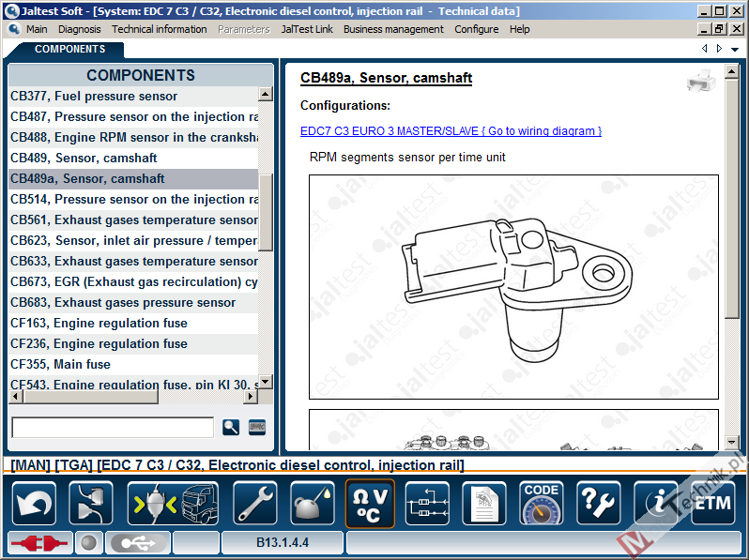Select CB487, Pressure sensor on the injection rail
The height and width of the screenshot is (560, 749).
133,116
